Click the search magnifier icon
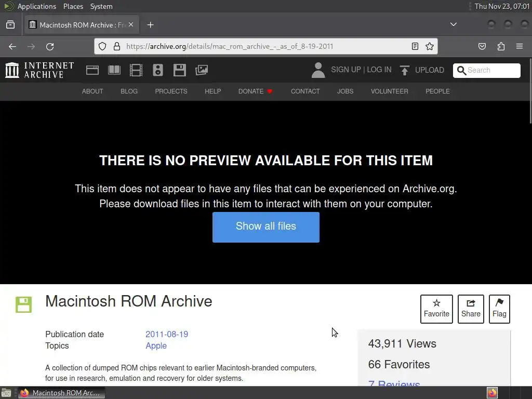This screenshot has height=399, width=532. pos(461,70)
